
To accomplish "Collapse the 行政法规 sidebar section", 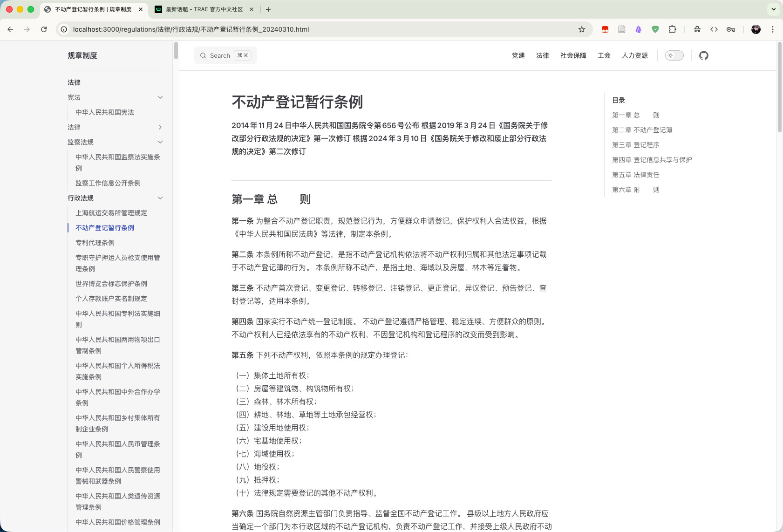I will click(x=160, y=198).
